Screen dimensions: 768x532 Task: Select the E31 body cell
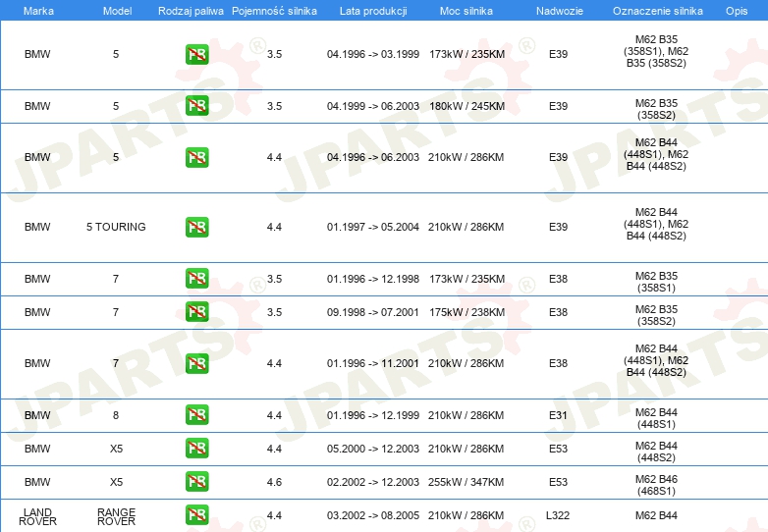click(558, 415)
